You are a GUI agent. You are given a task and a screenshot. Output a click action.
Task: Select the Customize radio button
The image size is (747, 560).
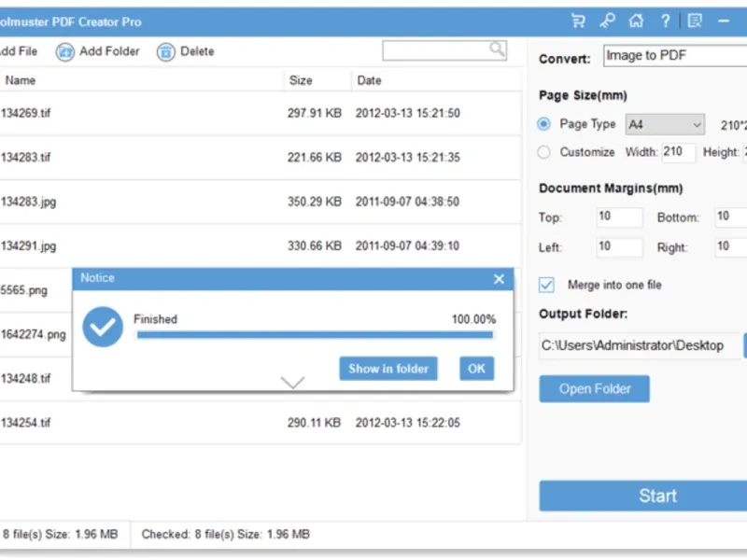[543, 152]
